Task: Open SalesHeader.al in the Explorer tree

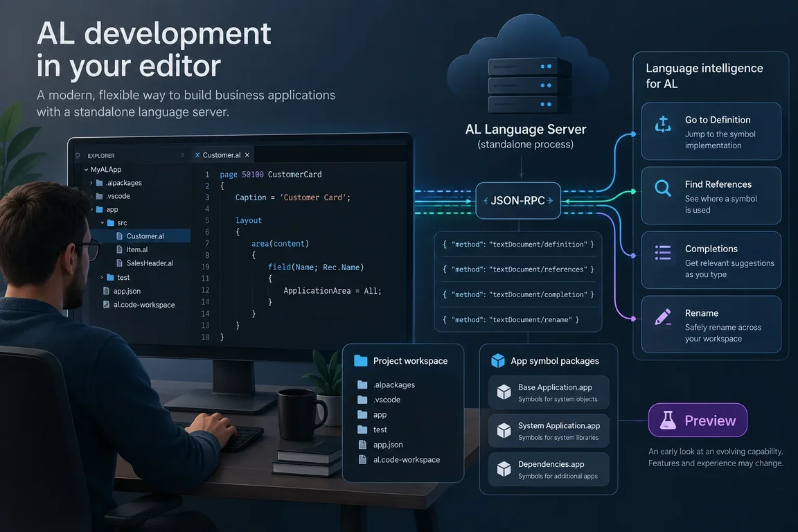Action: (x=150, y=263)
